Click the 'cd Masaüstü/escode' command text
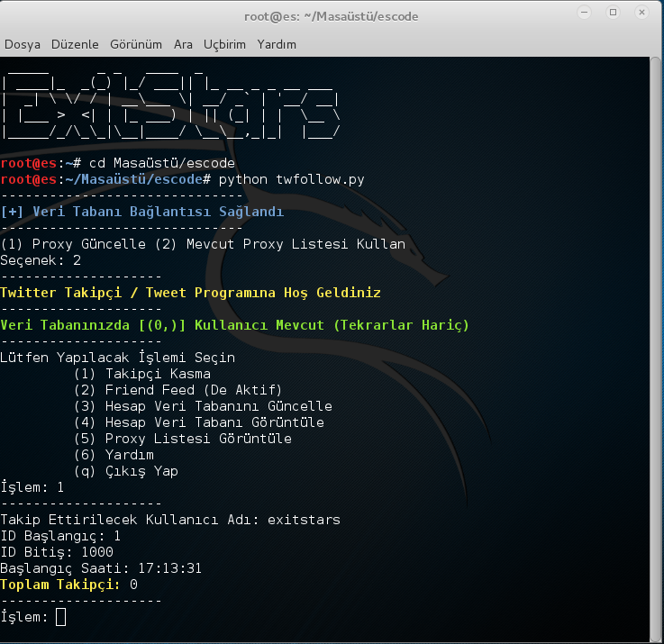Image resolution: width=664 pixels, height=644 pixels. point(162,163)
